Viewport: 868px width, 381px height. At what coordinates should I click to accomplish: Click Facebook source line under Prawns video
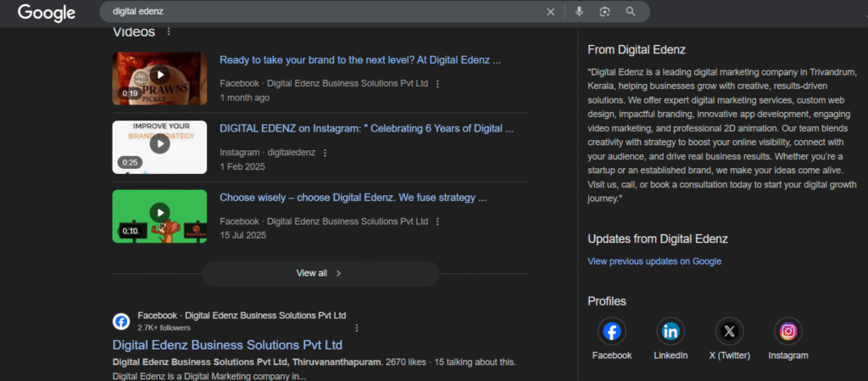[324, 84]
